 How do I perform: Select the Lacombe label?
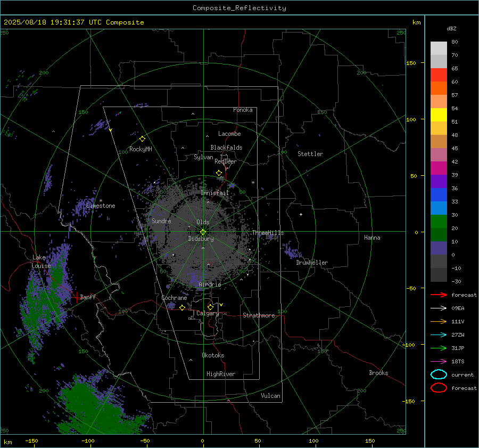pos(229,134)
